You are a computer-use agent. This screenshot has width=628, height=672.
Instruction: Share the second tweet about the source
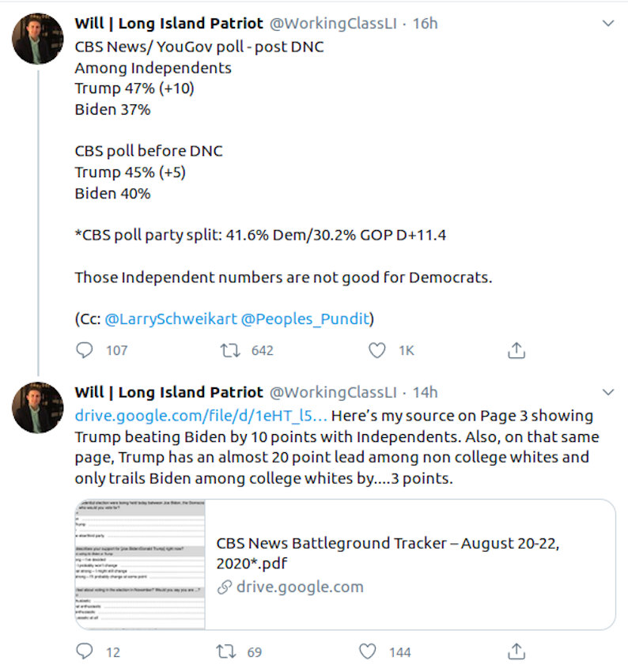coord(516,651)
